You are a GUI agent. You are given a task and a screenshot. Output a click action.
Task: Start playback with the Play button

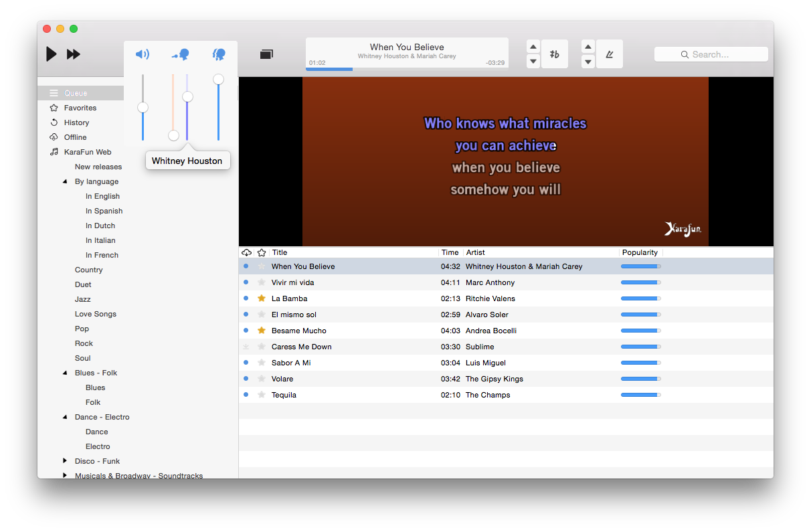52,54
